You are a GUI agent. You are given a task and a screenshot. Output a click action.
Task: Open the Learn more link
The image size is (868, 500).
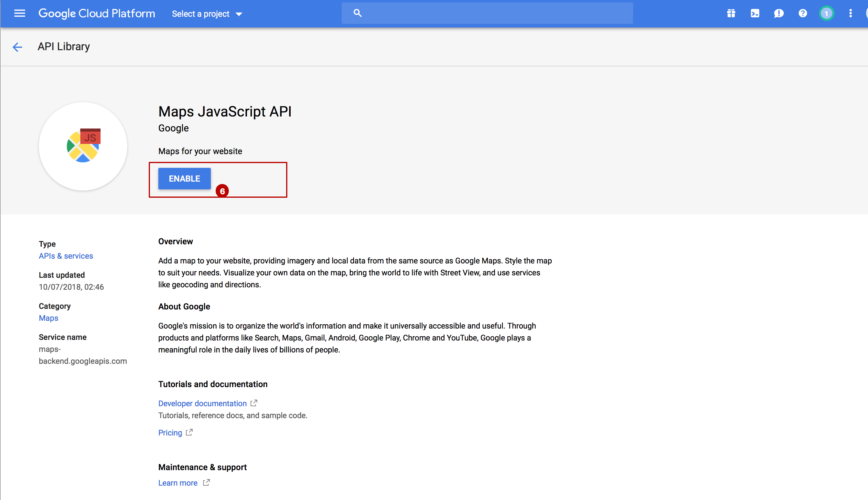pos(178,483)
